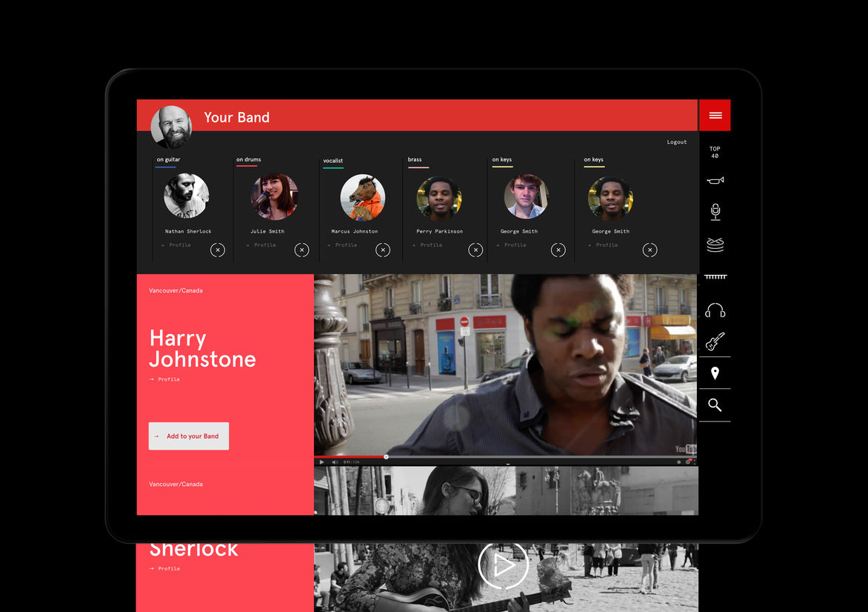Open search with magnifying glass icon
The height and width of the screenshot is (612, 868).
pyautogui.click(x=715, y=405)
